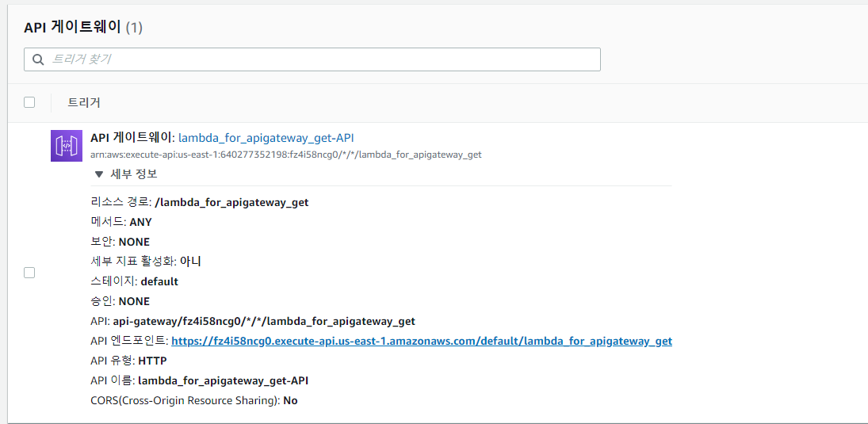Click the search magnifier icon

pyautogui.click(x=38, y=59)
